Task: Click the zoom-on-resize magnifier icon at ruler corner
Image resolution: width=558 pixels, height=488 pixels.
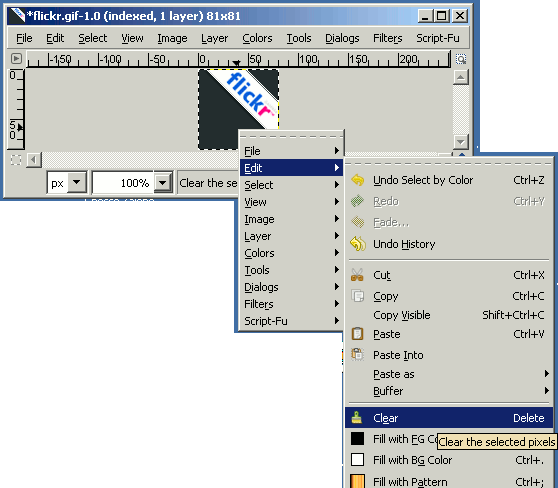Action: [x=461, y=59]
